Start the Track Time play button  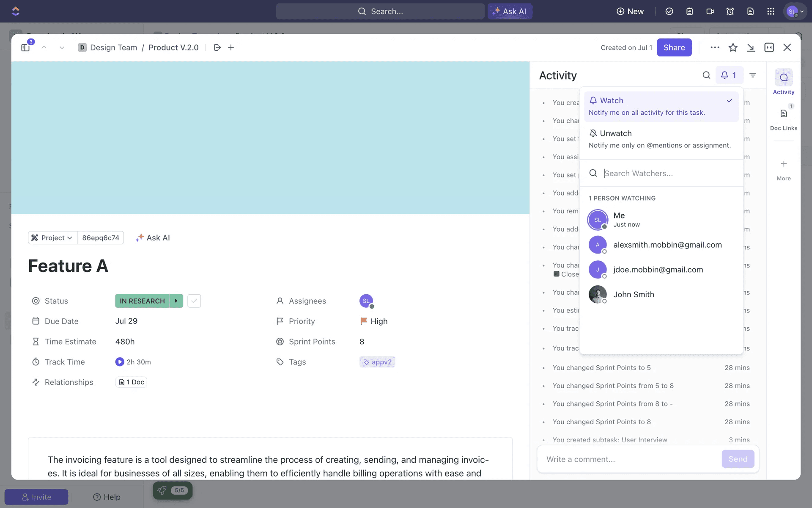(120, 362)
